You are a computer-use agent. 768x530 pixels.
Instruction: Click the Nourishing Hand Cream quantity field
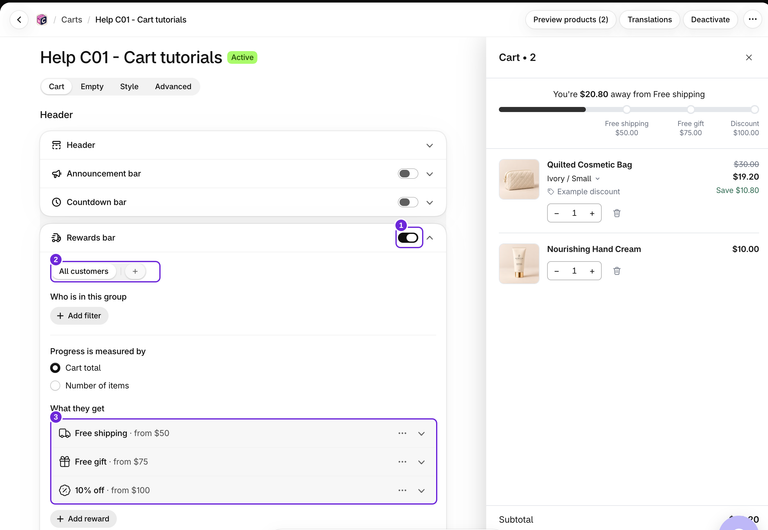click(x=574, y=271)
